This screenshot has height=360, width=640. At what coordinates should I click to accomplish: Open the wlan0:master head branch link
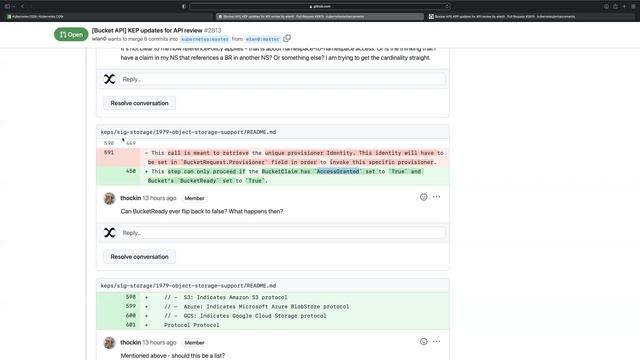point(262,39)
